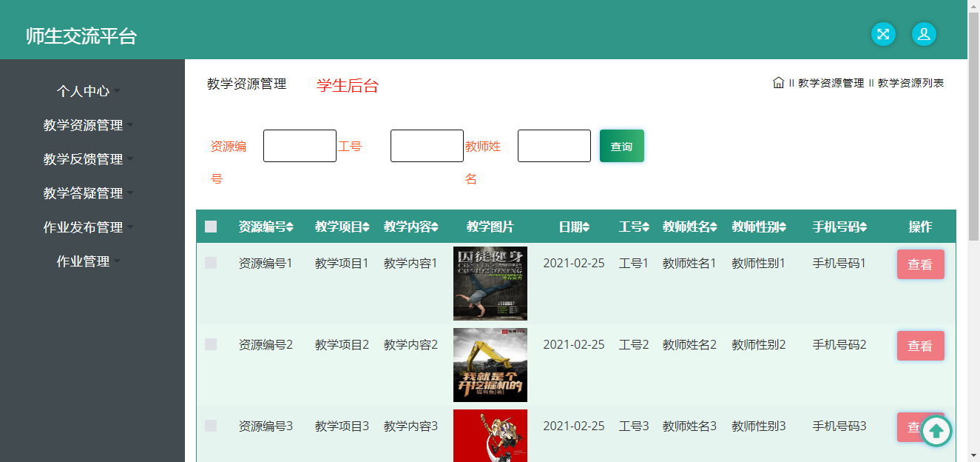Sort by 资源编号 column arrows
Viewport: 980px width, 462px height.
290,227
